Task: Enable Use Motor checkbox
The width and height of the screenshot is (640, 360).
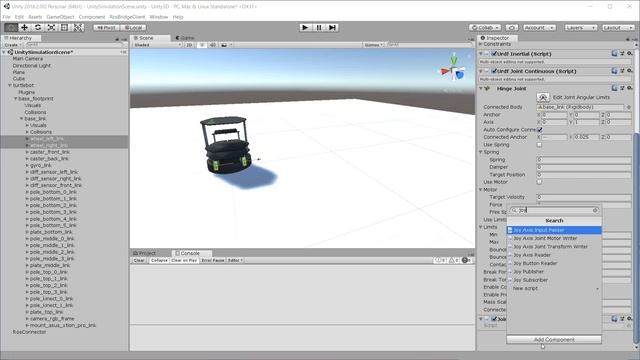Action: 540,182
